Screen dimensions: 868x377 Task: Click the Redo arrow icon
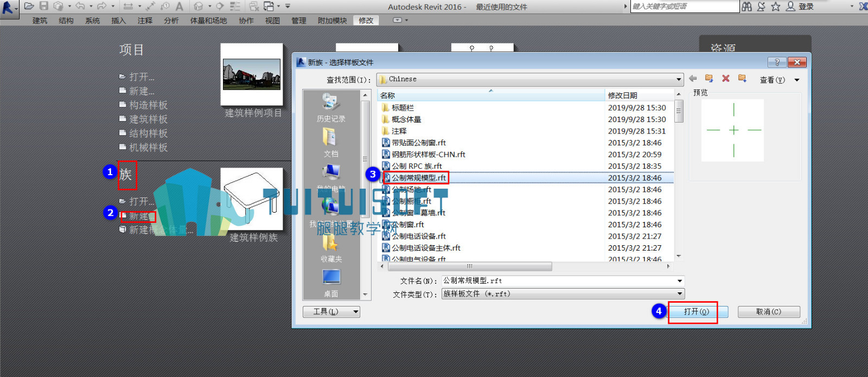pyautogui.click(x=101, y=6)
